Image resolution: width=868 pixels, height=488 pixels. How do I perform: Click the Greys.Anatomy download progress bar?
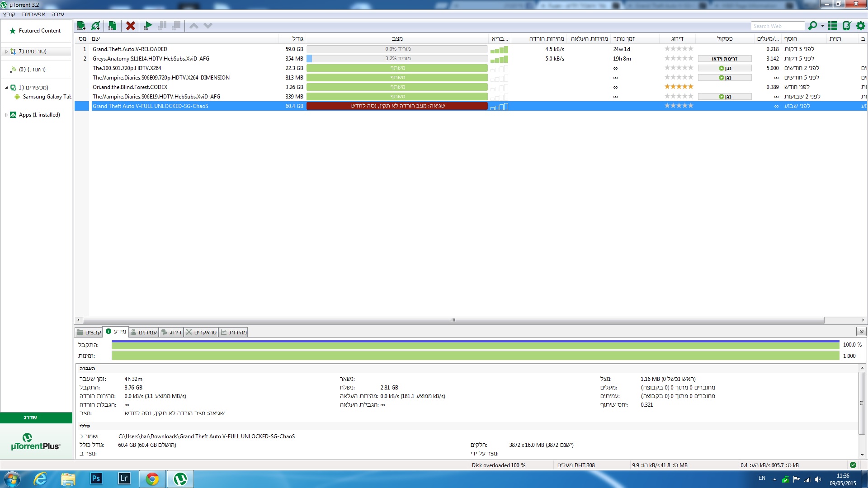397,59
